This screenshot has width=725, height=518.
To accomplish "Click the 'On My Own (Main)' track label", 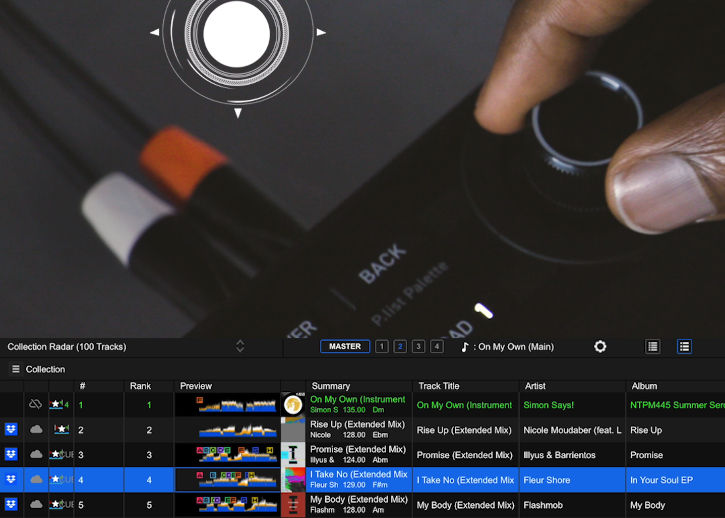I will (516, 347).
